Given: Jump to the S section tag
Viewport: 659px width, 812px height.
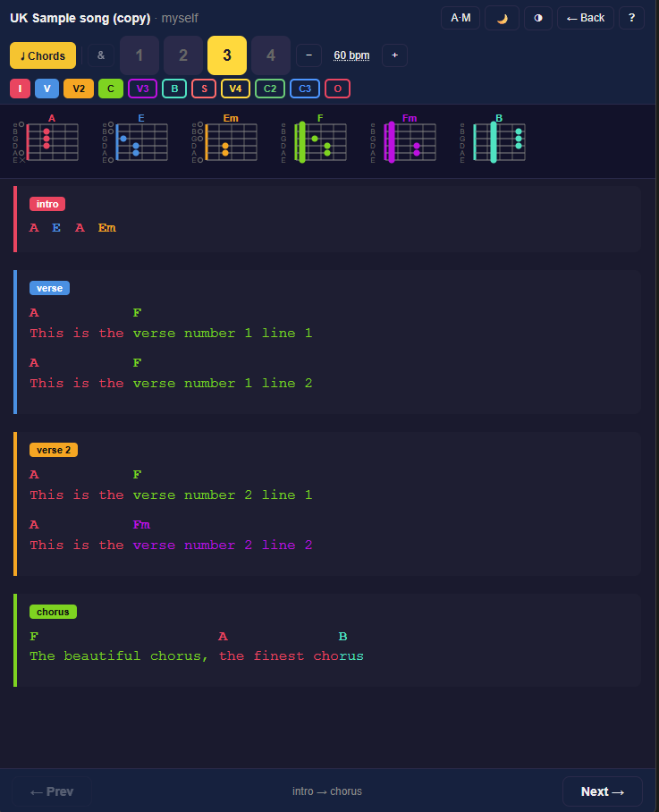Looking at the screenshot, I should [204, 89].
